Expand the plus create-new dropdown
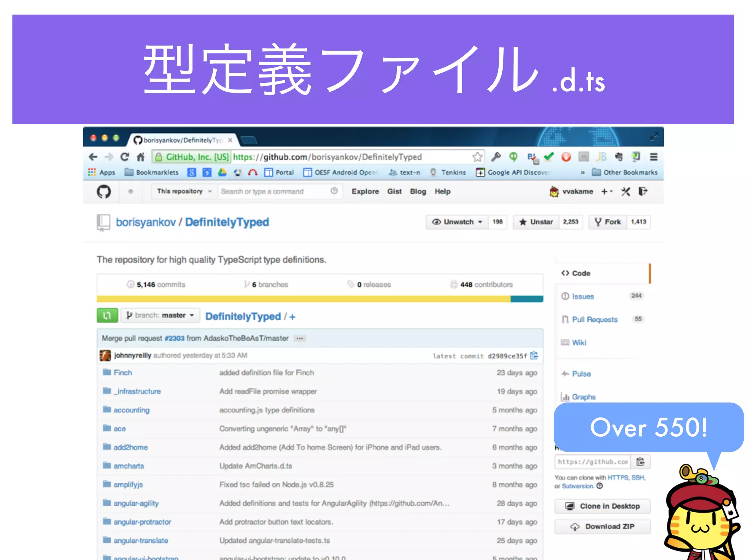The image size is (747, 560). click(x=607, y=191)
